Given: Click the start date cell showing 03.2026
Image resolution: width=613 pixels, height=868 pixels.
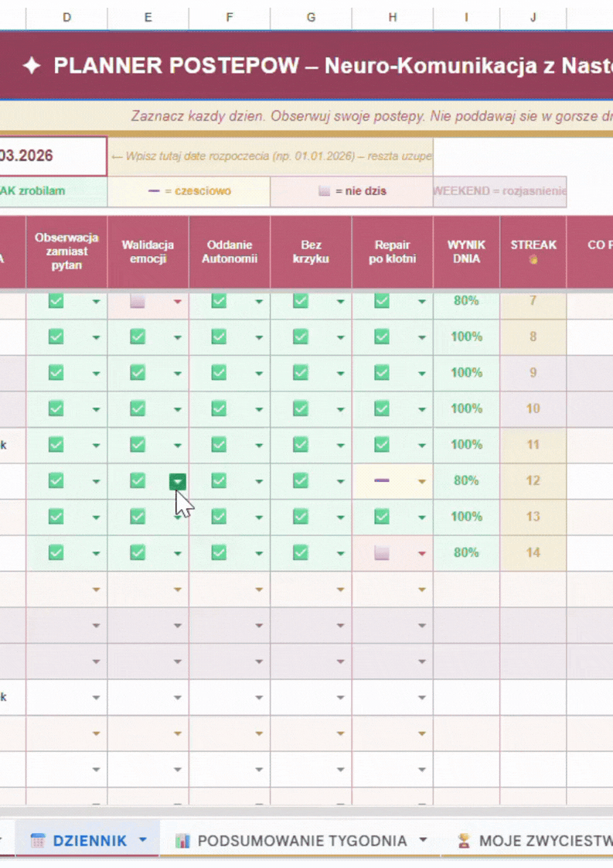Looking at the screenshot, I should (51, 156).
